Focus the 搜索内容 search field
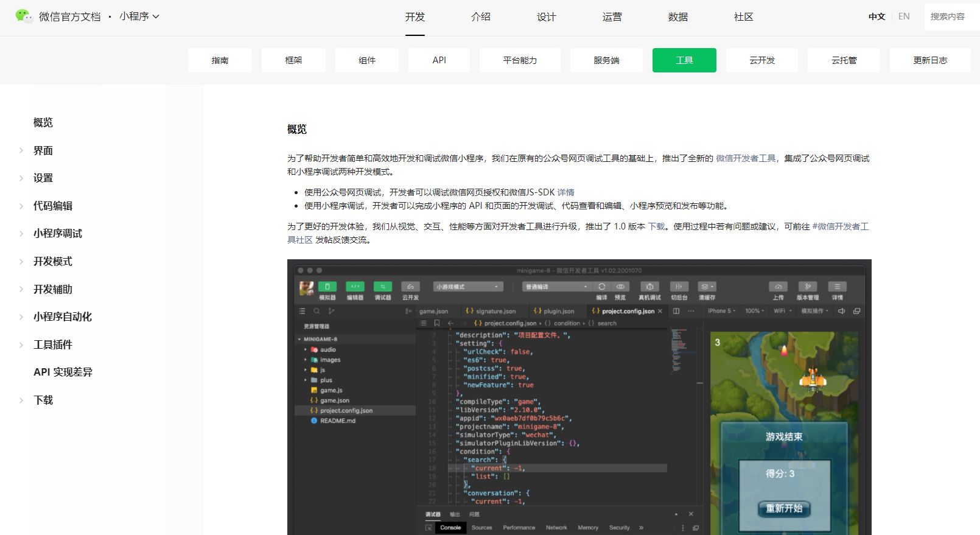 point(951,16)
